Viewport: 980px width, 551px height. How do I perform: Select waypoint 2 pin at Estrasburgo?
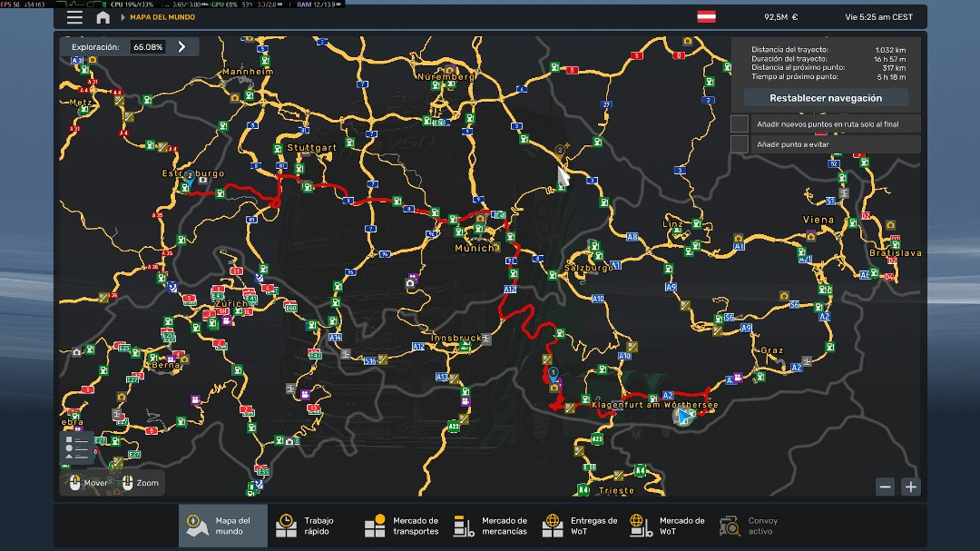point(190,176)
